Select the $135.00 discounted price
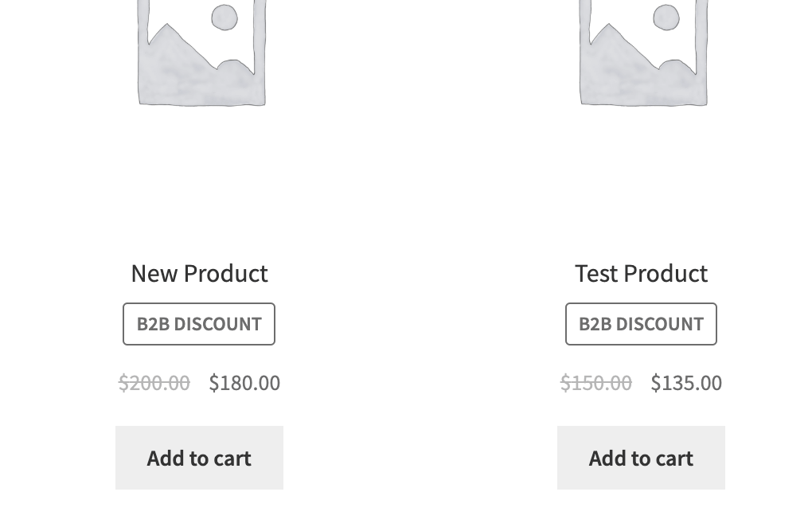812x527 pixels. tap(686, 383)
